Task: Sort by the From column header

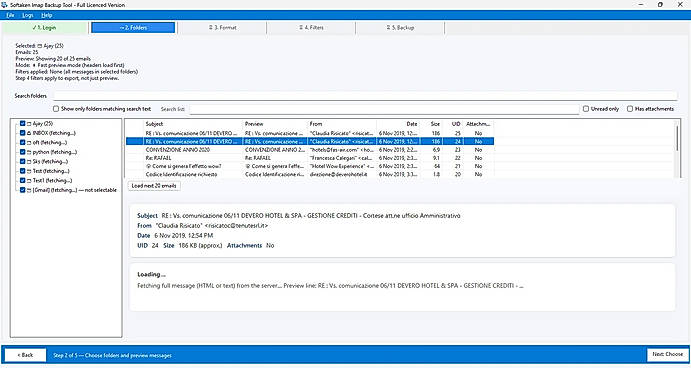Action: tap(342, 124)
